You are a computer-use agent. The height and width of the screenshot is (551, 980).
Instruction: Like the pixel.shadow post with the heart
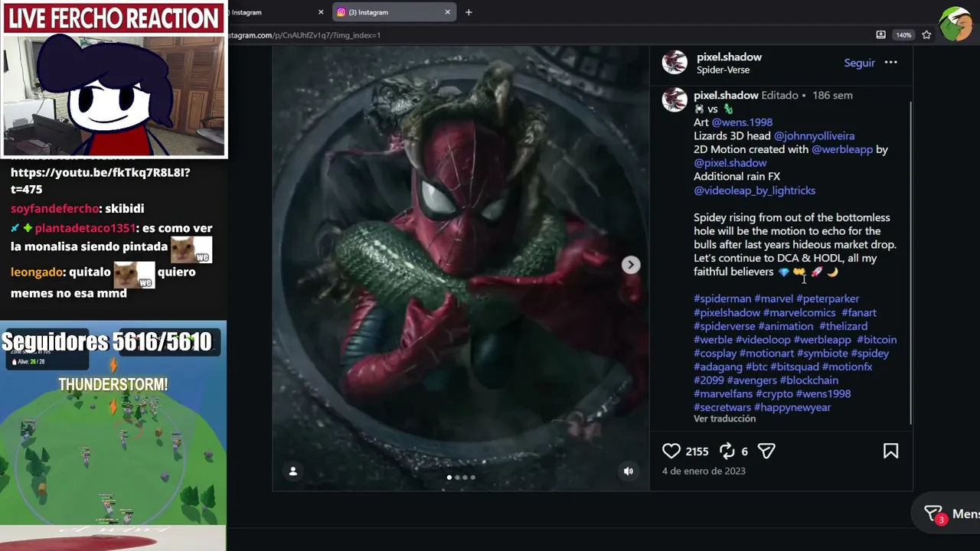pos(671,452)
